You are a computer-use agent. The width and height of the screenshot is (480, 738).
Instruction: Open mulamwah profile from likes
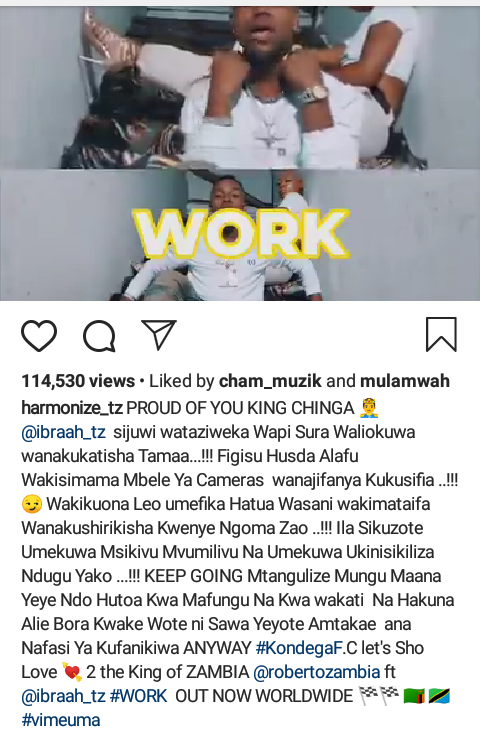click(405, 381)
